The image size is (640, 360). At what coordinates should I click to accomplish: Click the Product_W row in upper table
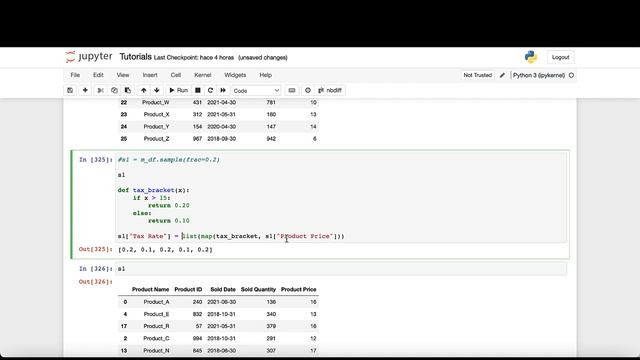(x=218, y=102)
